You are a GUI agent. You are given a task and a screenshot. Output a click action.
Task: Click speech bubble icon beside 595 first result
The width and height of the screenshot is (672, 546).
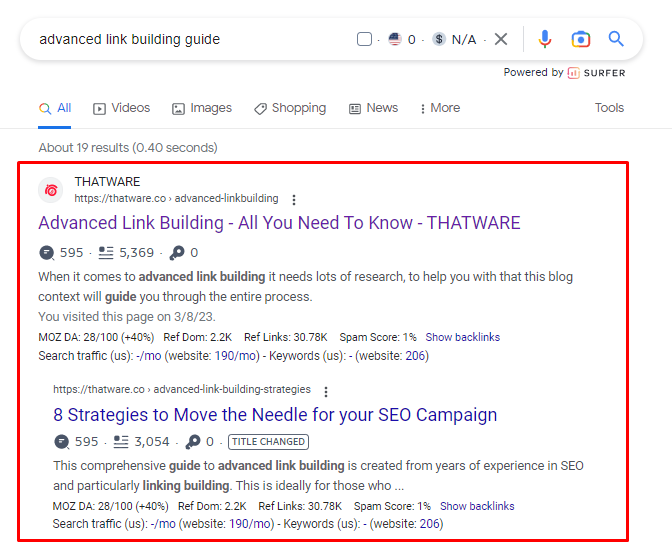pyautogui.click(x=46, y=253)
